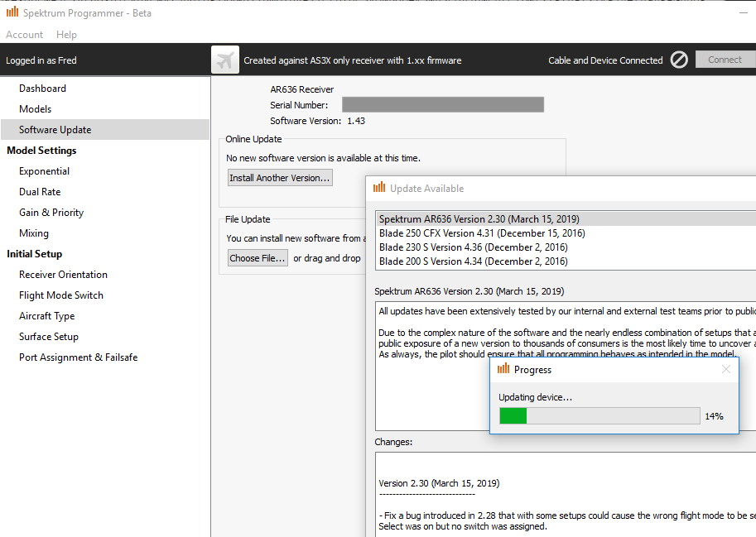
Task: Click the Choose File button
Action: pos(258,258)
